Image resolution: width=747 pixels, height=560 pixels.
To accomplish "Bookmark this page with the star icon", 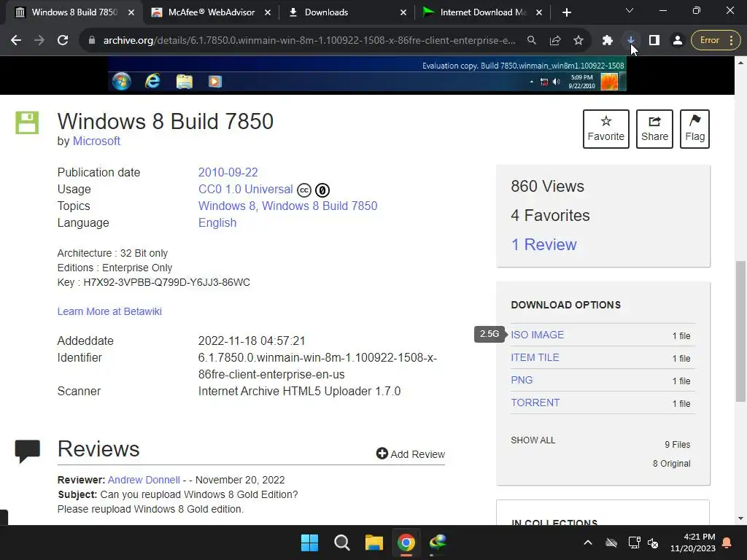I will [x=578, y=41].
